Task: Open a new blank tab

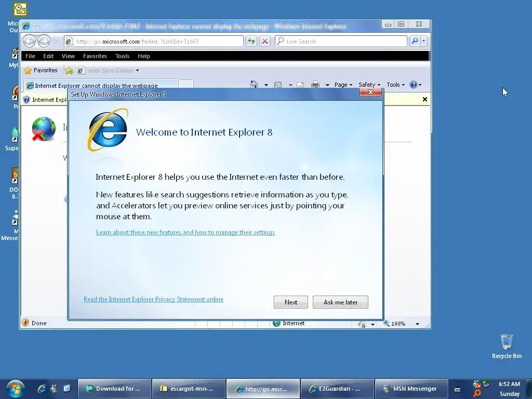Action: [185, 85]
